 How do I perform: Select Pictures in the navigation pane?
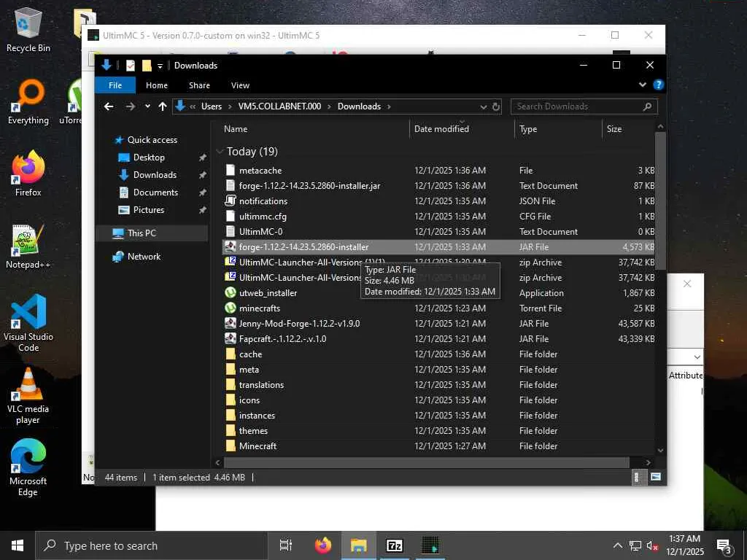pyautogui.click(x=148, y=210)
